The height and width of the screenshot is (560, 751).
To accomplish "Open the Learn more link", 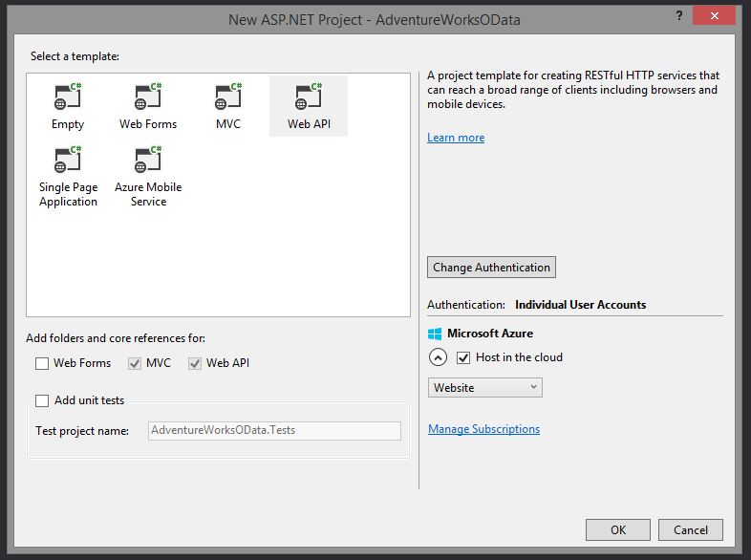I will pos(456,138).
